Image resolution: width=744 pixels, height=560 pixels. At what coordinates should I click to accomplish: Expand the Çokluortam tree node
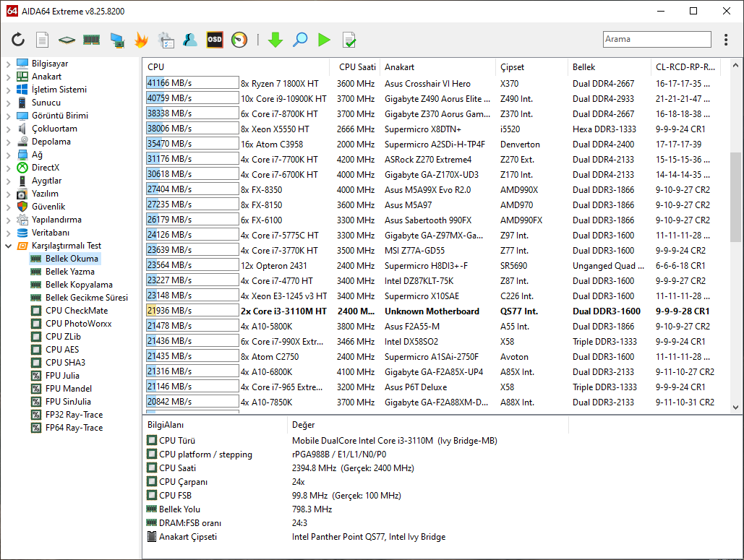click(x=8, y=129)
